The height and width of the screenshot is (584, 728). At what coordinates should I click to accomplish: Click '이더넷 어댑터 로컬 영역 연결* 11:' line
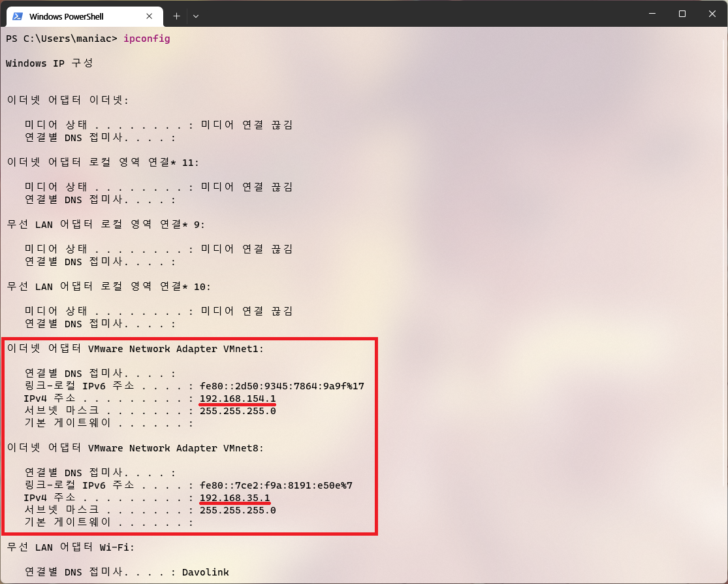click(x=103, y=162)
